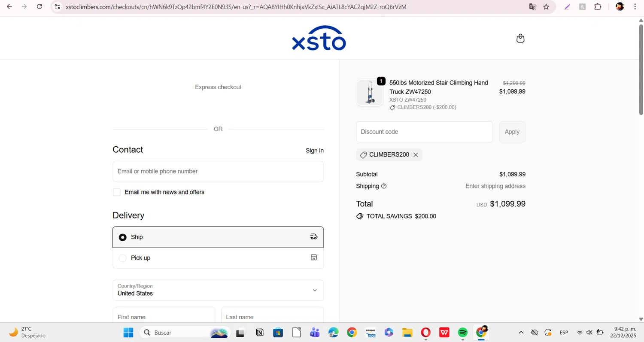
Task: Click the Express checkout heading
Action: [218, 87]
